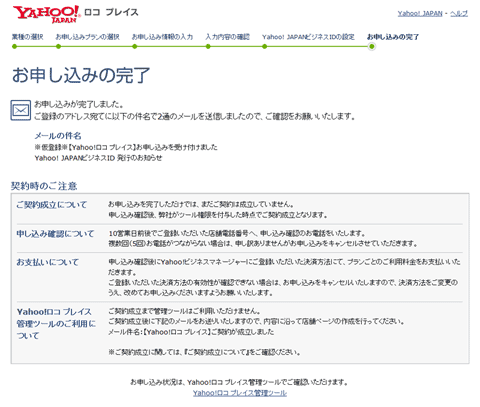Screen dimensions: 480x407
Task: Open the Yahoo! JAPAN link at top right
Action: pyautogui.click(x=420, y=13)
